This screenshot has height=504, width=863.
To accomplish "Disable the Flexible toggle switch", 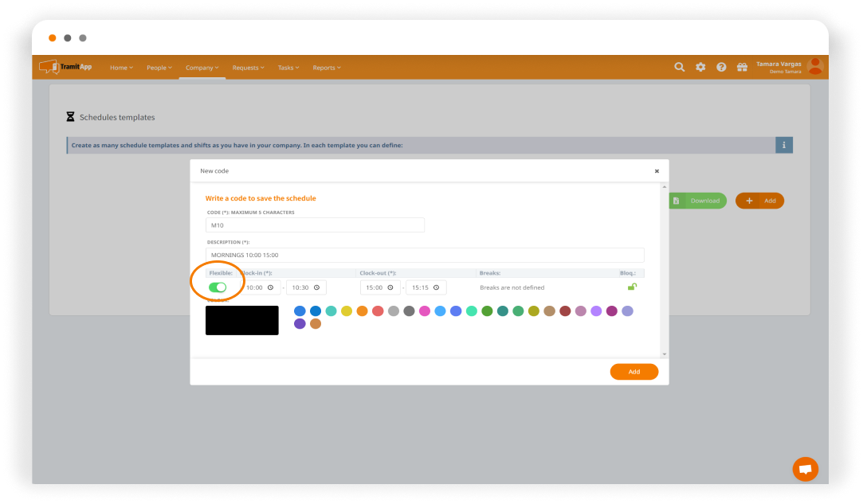I will coord(217,287).
